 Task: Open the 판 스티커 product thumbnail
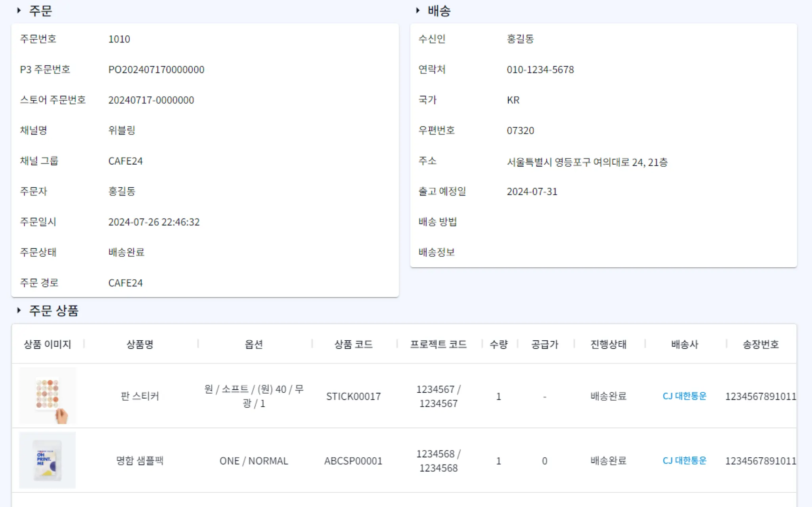48,396
